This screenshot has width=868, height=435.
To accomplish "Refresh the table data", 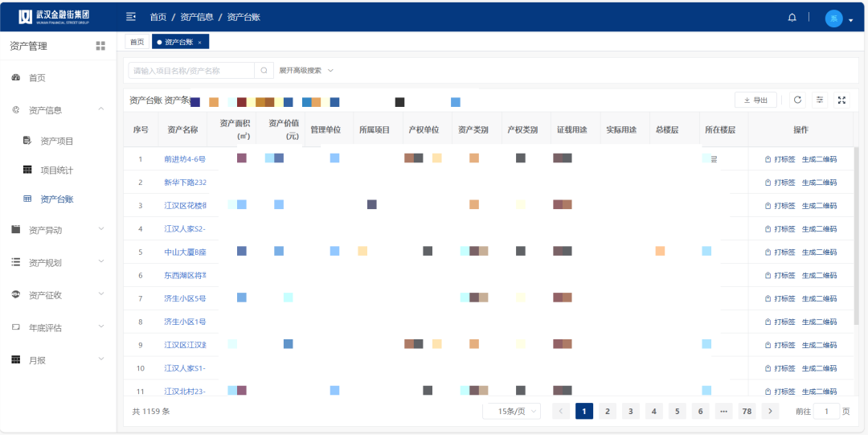I will [x=797, y=100].
